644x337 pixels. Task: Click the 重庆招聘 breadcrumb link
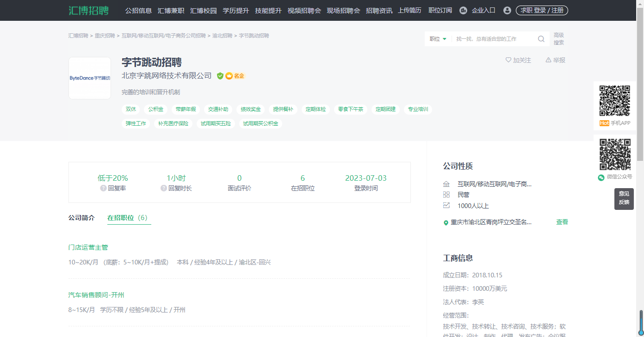(105, 36)
